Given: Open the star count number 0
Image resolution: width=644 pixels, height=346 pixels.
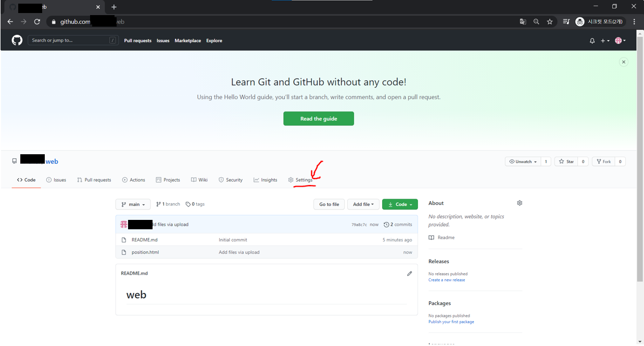Looking at the screenshot, I should click(583, 162).
